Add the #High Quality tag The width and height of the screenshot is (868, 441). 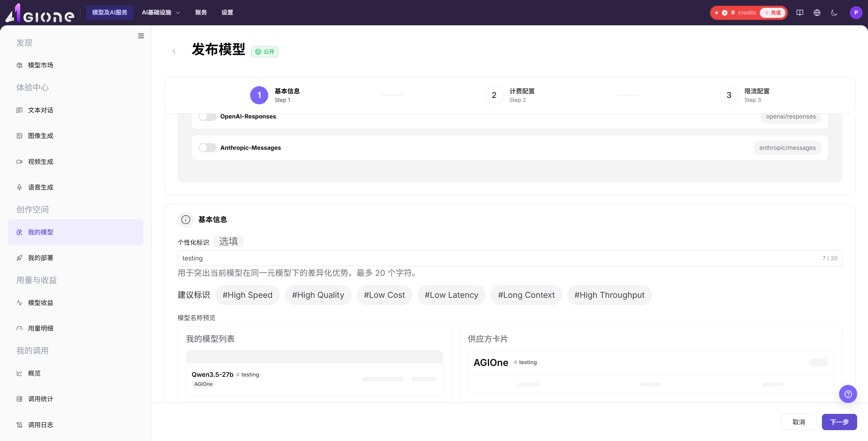318,295
